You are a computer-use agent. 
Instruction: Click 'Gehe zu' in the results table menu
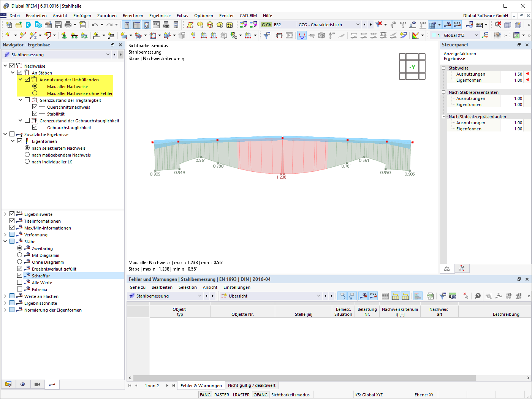tap(138, 287)
